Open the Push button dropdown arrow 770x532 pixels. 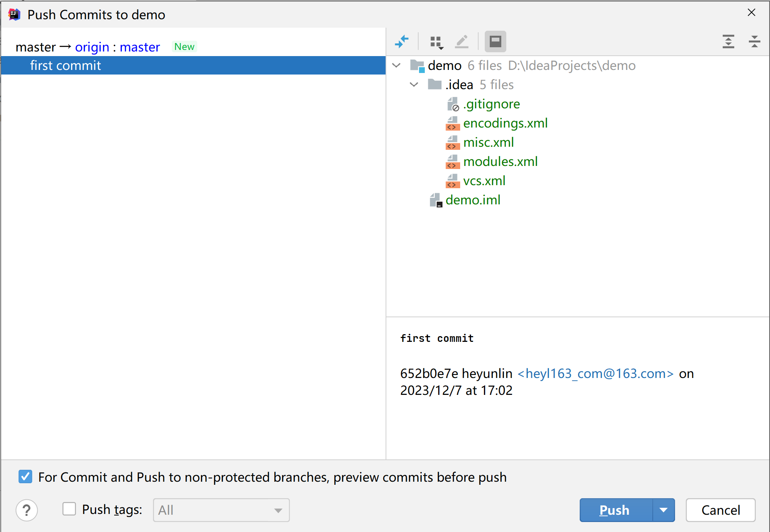coord(664,510)
